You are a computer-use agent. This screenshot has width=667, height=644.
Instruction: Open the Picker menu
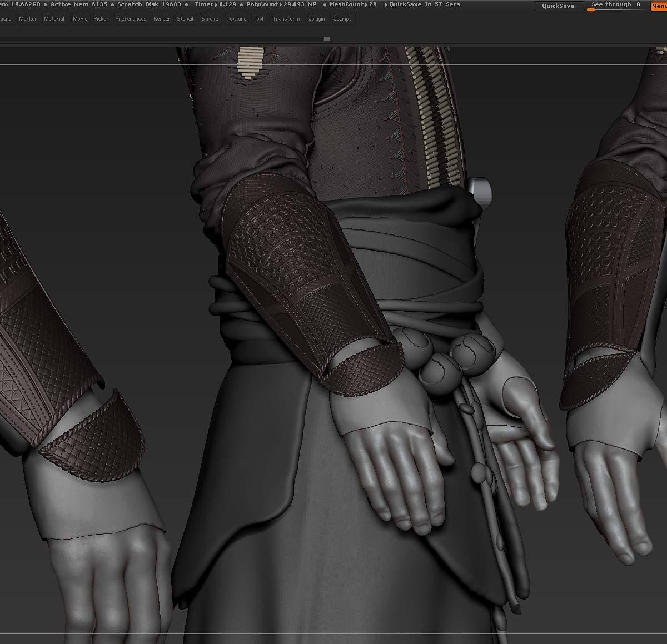pos(101,19)
